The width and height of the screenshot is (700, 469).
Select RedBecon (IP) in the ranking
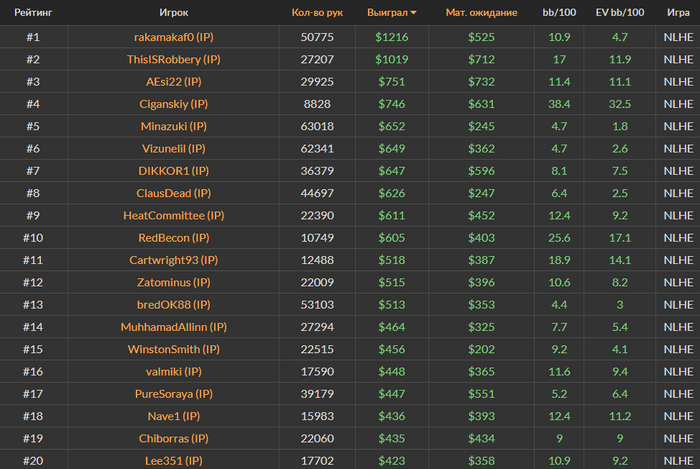coord(174,238)
